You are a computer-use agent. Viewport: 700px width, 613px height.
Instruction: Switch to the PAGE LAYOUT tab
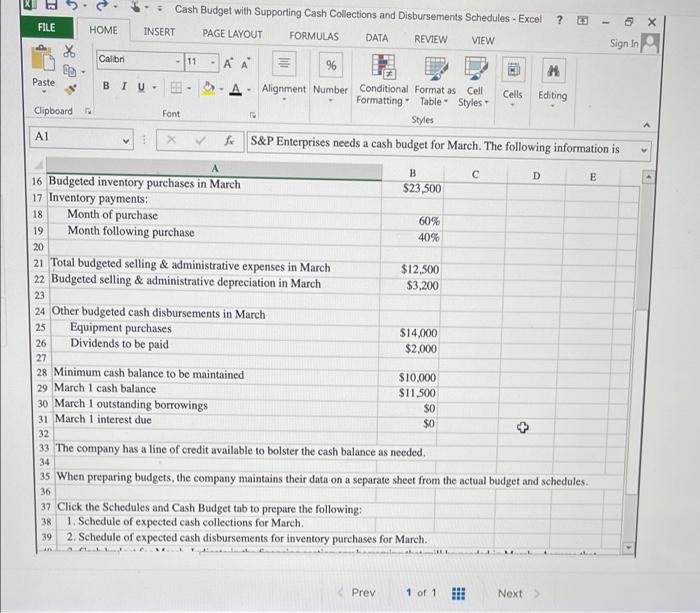click(232, 34)
